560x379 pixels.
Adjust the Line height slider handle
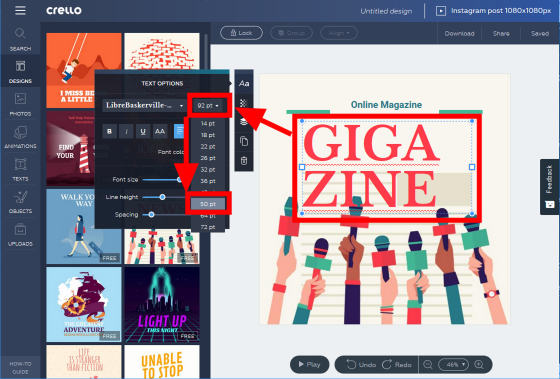[162, 197]
